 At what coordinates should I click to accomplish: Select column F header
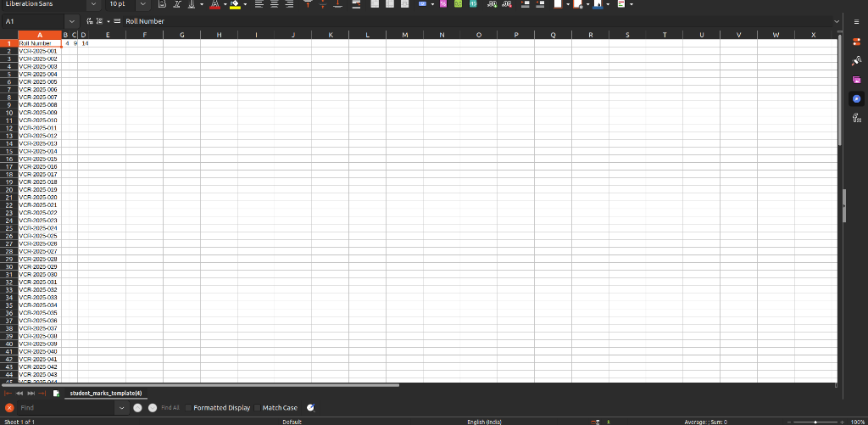click(144, 35)
